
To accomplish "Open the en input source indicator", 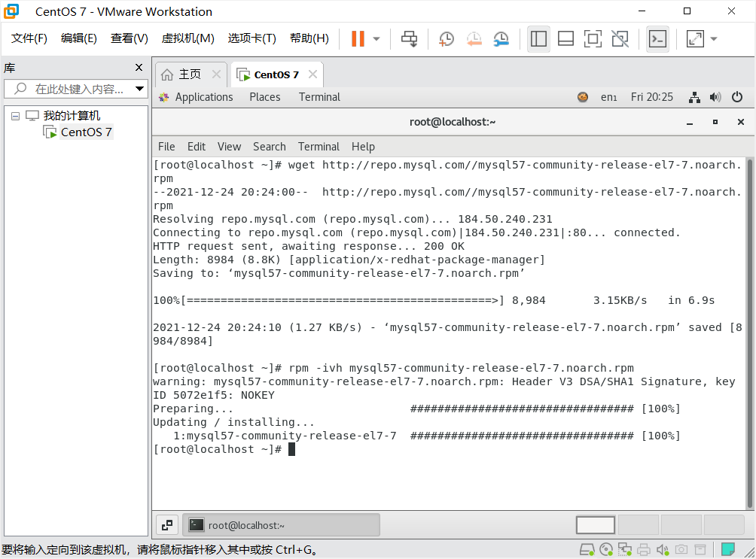I will click(x=608, y=97).
